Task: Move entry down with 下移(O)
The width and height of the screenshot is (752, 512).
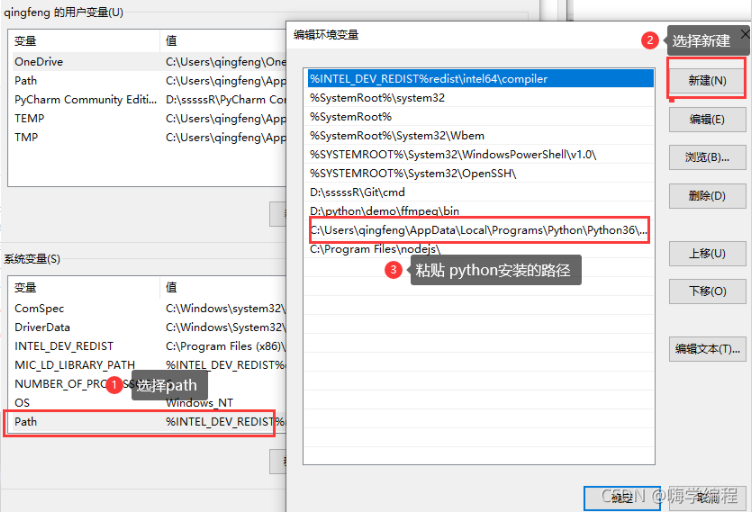Action: click(x=707, y=291)
